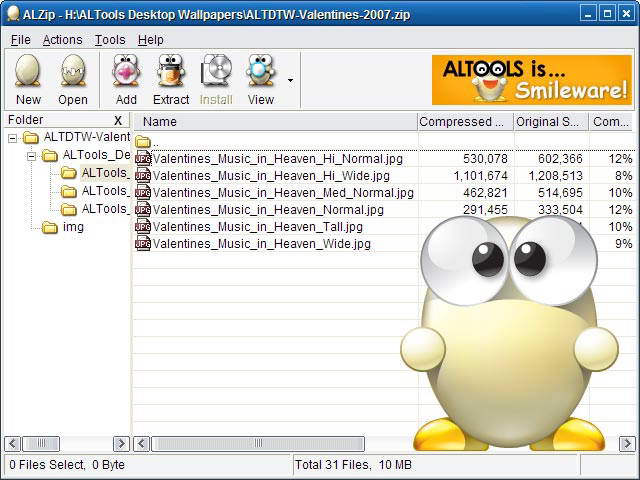640x480 pixels.
Task: Click the ALZip egg icon in title bar
Action: coord(13,14)
